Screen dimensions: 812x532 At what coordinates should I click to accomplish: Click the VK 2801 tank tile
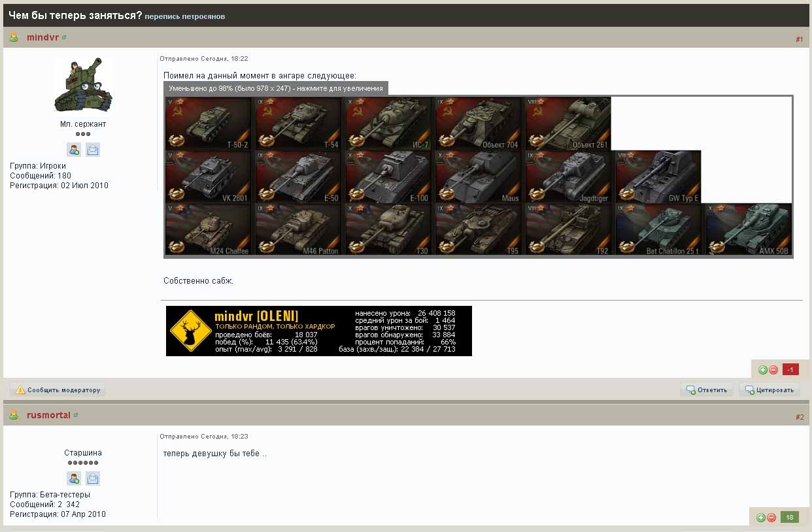click(209, 177)
